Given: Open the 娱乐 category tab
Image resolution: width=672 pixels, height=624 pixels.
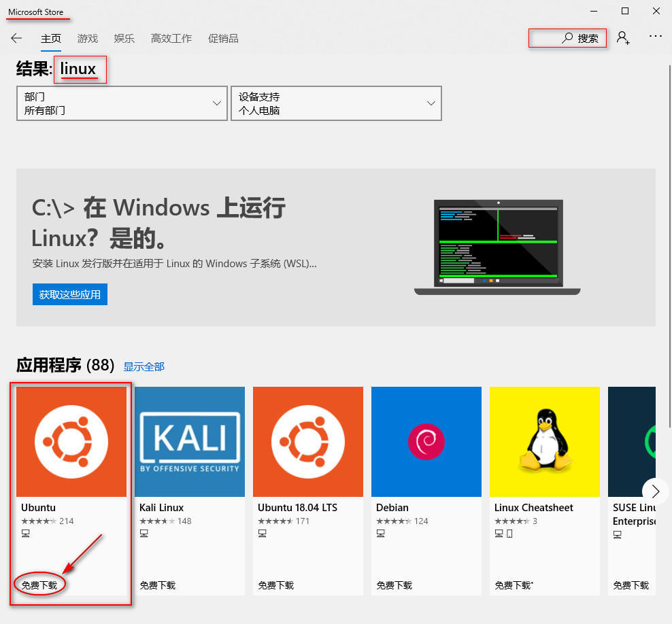Looking at the screenshot, I should 124,39.
